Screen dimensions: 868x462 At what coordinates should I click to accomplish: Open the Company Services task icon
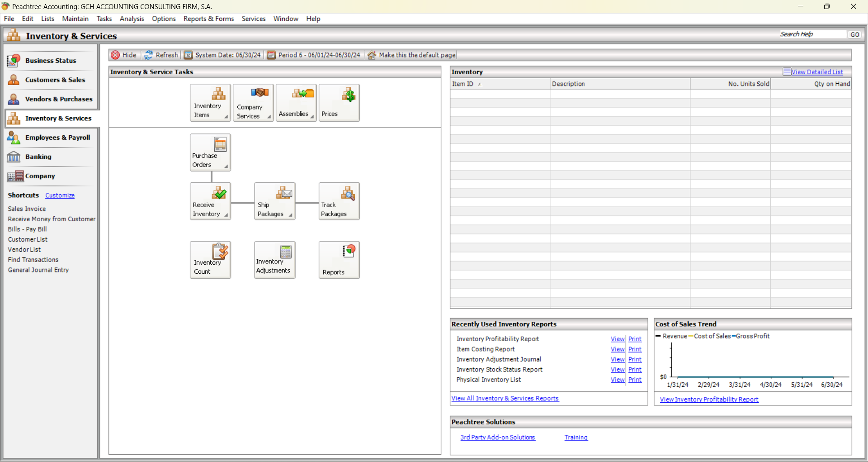[x=253, y=103]
